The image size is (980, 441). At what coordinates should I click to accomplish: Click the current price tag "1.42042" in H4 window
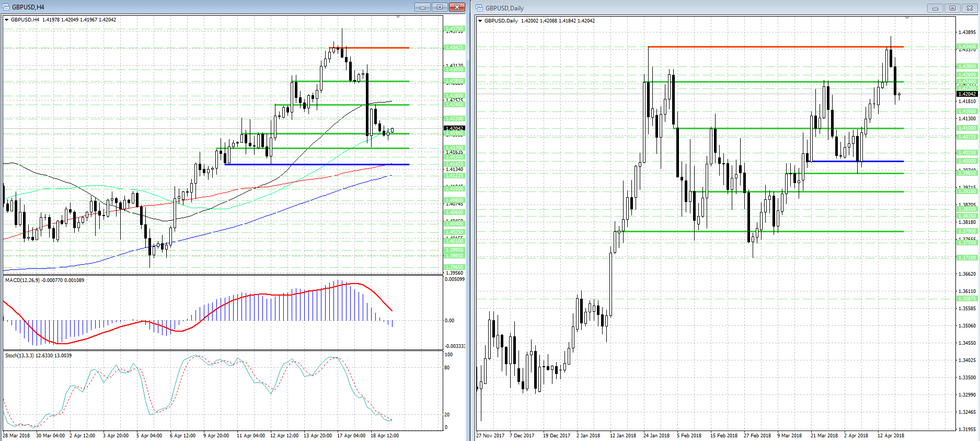[x=454, y=128]
